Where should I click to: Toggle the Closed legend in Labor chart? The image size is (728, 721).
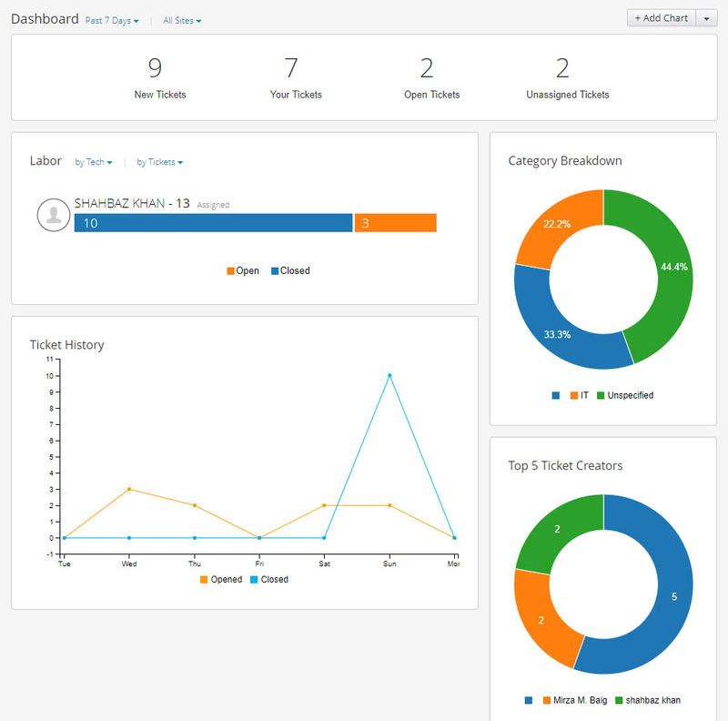tap(290, 270)
